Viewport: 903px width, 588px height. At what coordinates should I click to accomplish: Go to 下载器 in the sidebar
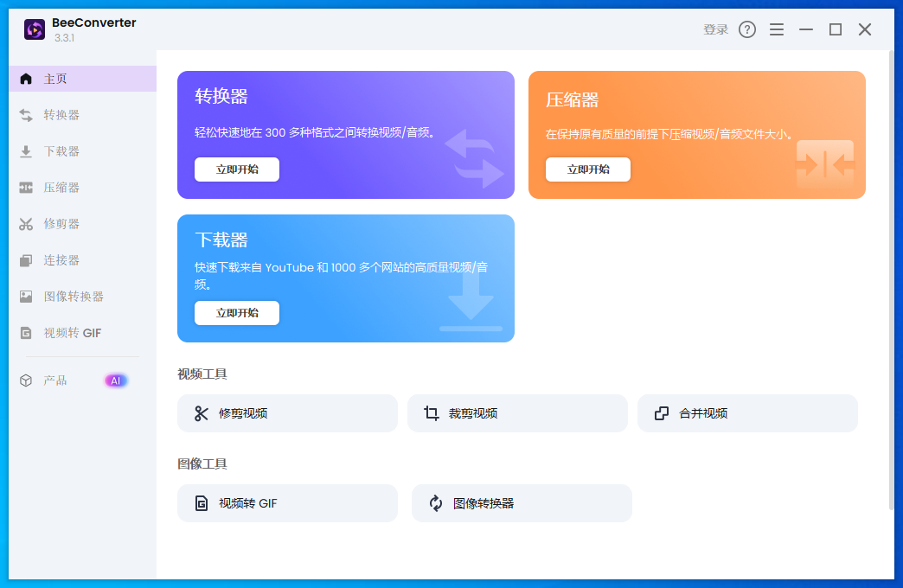click(x=82, y=151)
